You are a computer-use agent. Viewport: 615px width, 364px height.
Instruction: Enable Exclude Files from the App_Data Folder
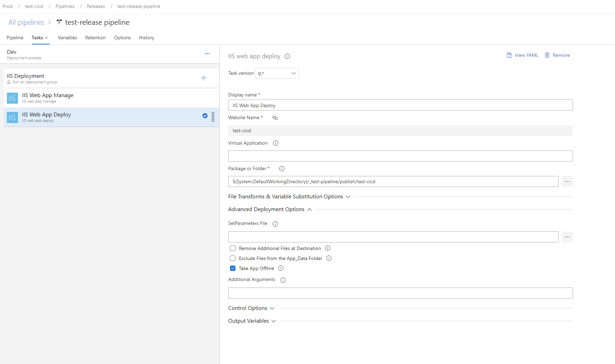point(233,258)
